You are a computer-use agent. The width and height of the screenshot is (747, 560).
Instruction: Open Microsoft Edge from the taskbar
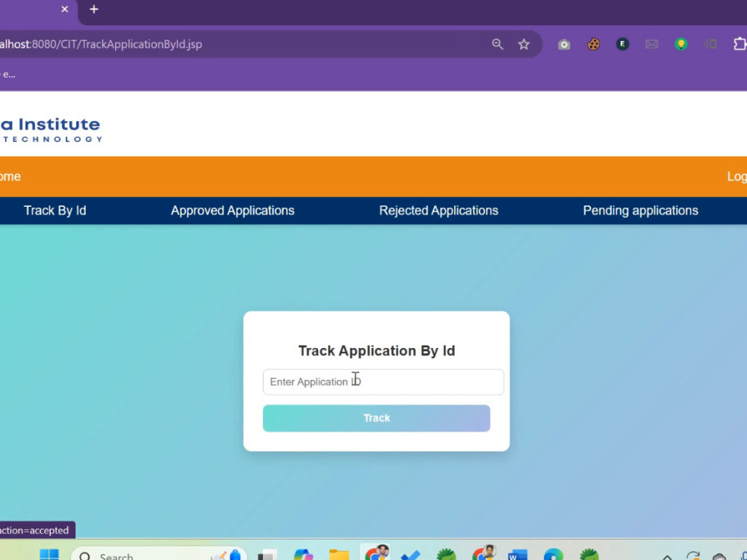tap(553, 555)
